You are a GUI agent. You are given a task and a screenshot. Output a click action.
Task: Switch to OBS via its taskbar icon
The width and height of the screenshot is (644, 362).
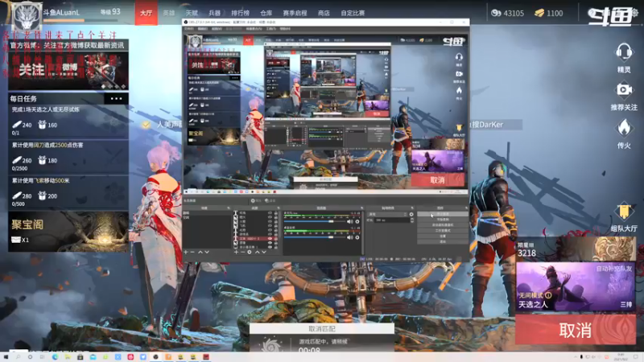pos(155,357)
